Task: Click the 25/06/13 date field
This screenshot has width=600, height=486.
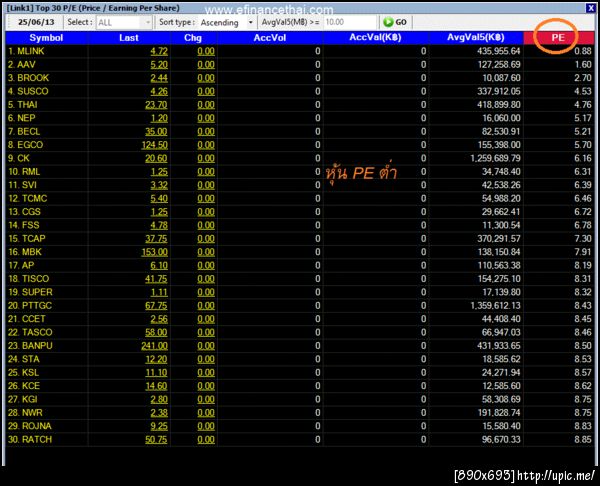Action: (x=36, y=22)
